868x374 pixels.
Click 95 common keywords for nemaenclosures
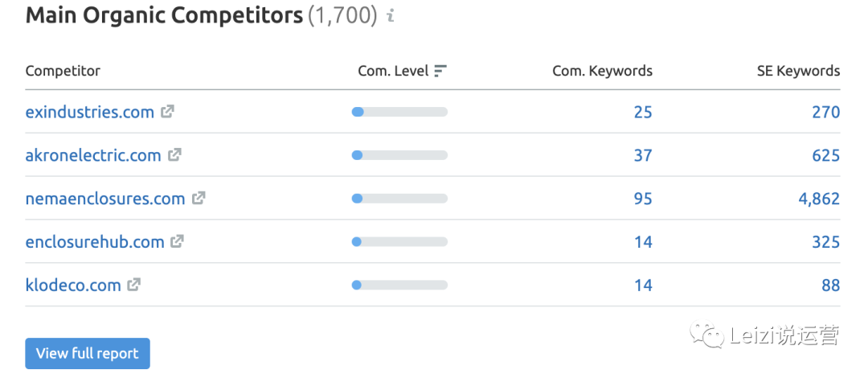[643, 199]
